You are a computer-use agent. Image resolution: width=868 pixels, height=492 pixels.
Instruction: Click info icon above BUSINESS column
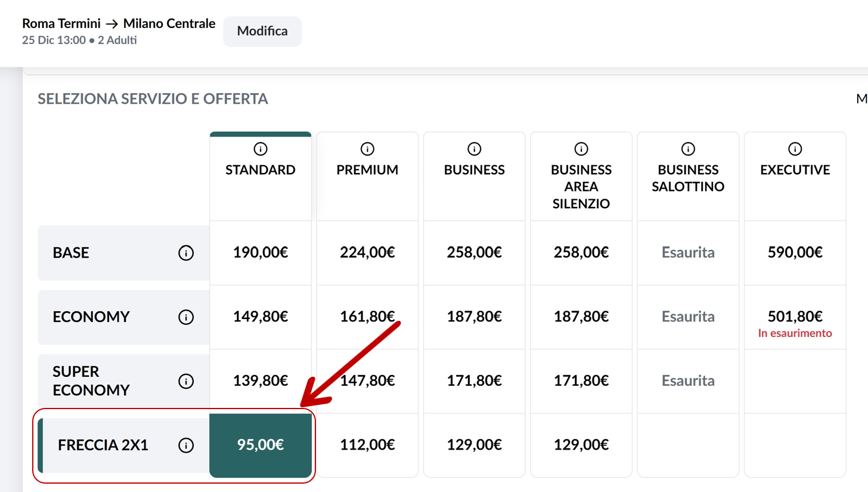[474, 148]
